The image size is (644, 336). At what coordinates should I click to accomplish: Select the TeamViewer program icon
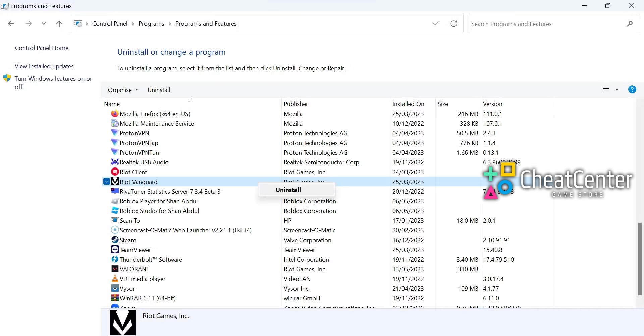115,250
